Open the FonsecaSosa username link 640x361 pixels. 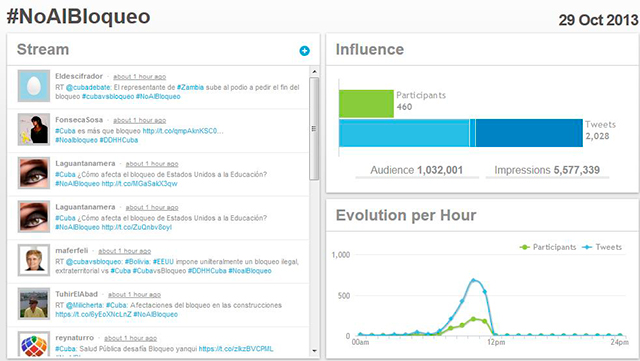click(79, 120)
